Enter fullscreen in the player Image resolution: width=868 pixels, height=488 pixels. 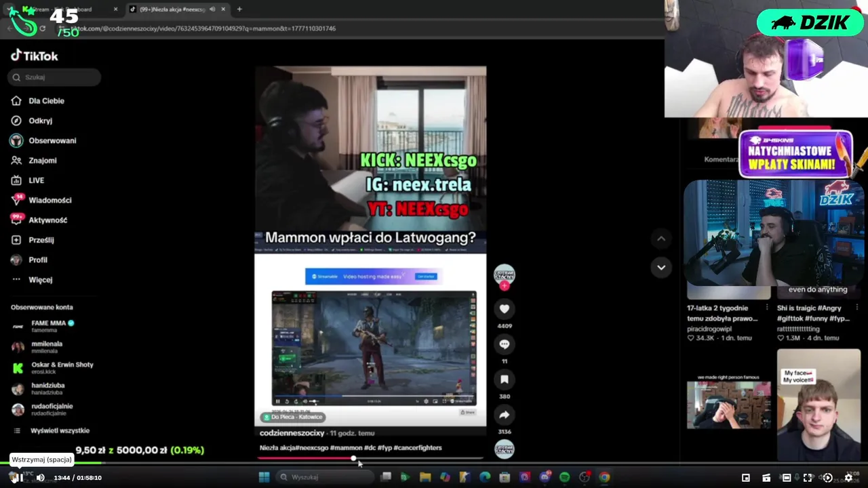808,478
